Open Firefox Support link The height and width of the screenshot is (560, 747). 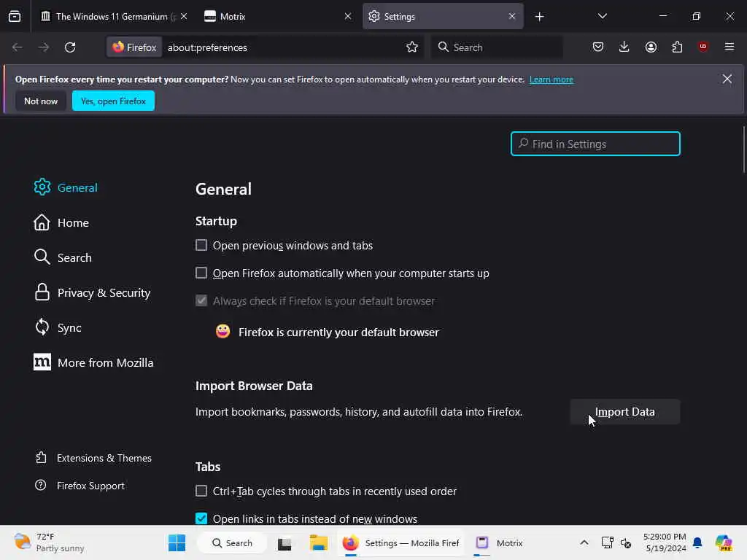pyautogui.click(x=80, y=486)
